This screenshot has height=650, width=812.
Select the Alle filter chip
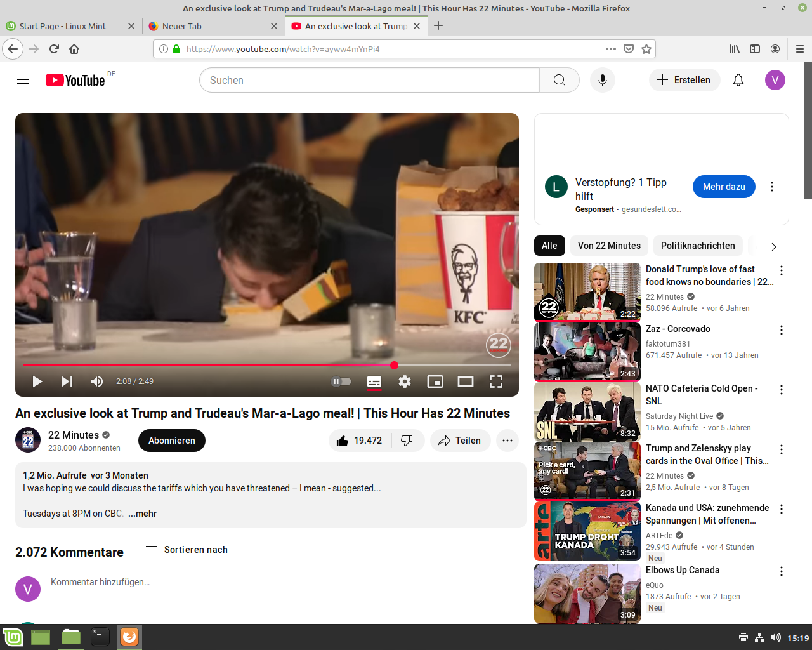point(549,246)
